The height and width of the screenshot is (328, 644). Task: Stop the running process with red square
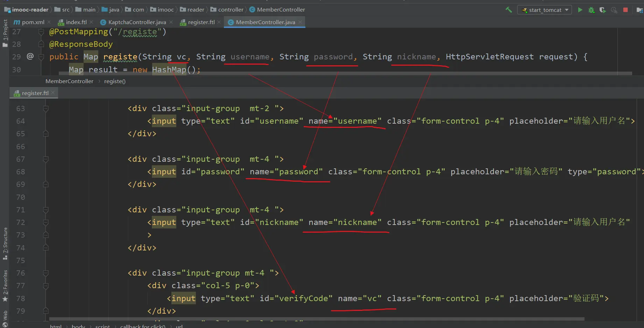625,10
